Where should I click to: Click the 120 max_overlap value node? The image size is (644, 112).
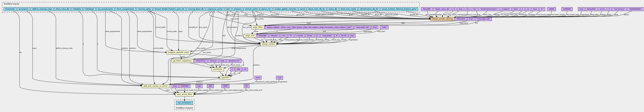tap(199, 86)
